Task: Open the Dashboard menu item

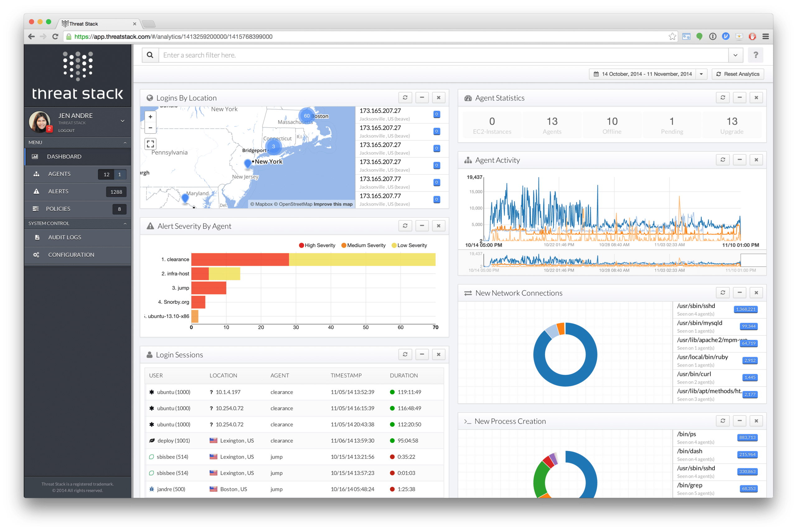Action: coord(78,156)
